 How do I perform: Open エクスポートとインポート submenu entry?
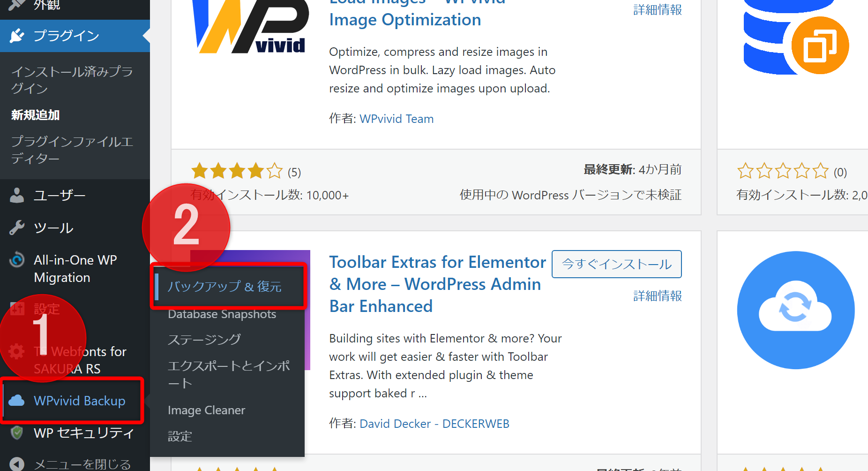pyautogui.click(x=228, y=374)
